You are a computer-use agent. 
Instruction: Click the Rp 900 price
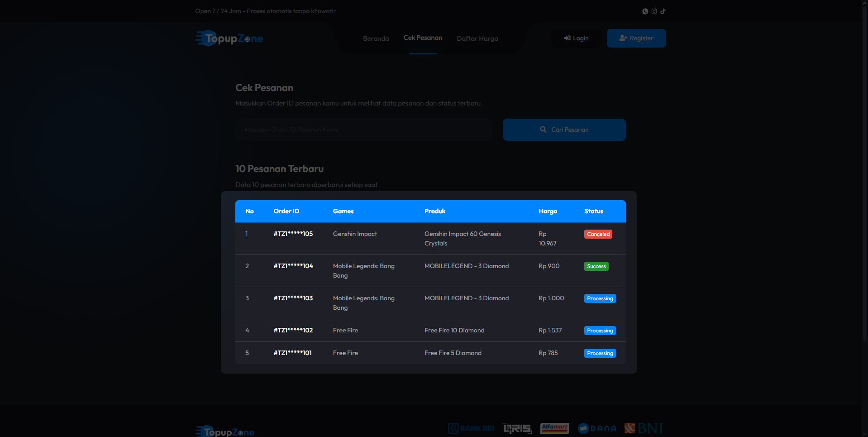pos(549,266)
